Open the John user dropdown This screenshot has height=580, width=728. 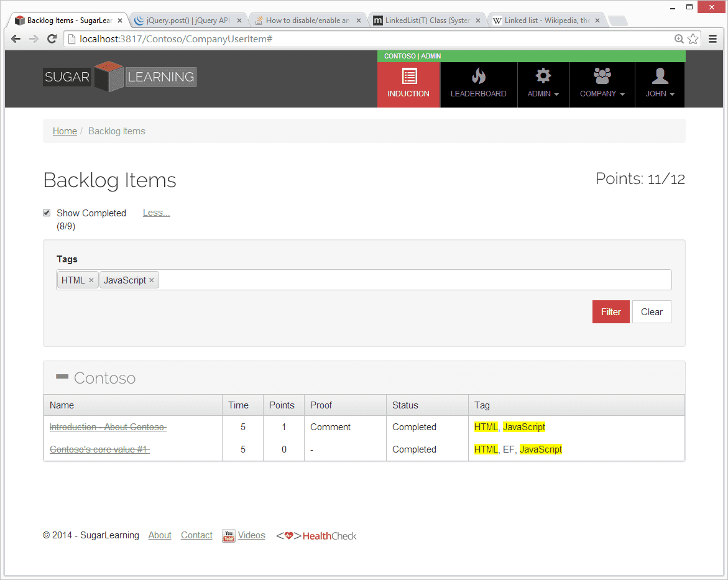[x=660, y=94]
